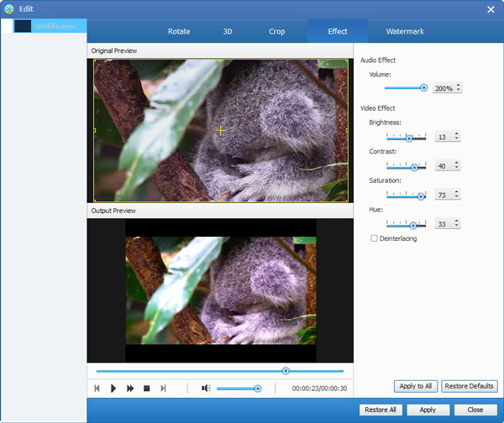Select Wildlife.wmv thumbnail in file list
504x423 pixels.
[x=23, y=26]
